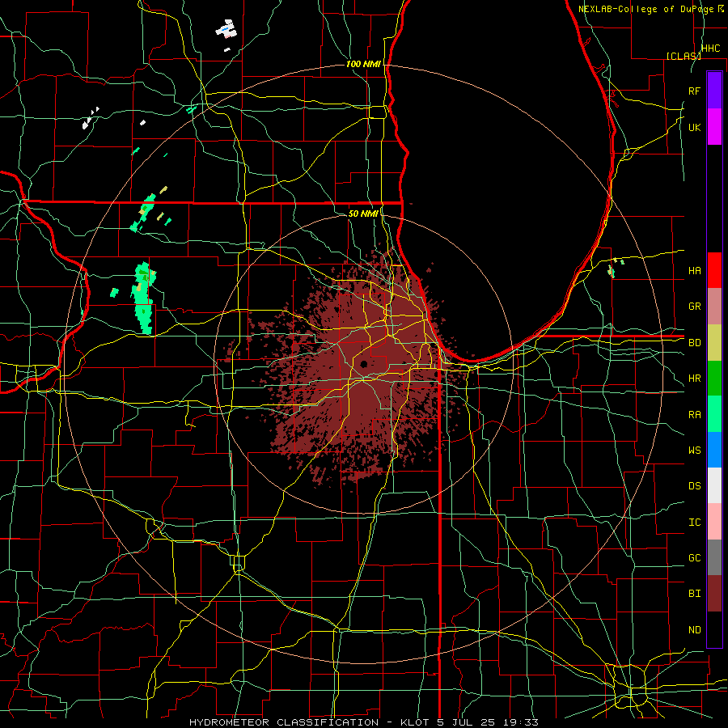Select the gray GC legend swatch
Screen dimensions: 728x728
[x=714, y=557]
